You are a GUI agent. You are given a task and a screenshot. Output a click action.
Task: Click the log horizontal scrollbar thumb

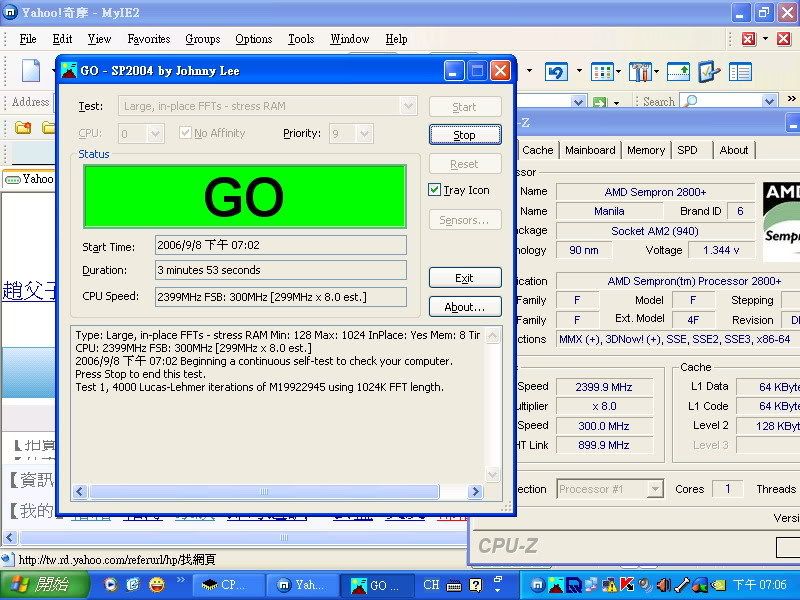point(264,491)
